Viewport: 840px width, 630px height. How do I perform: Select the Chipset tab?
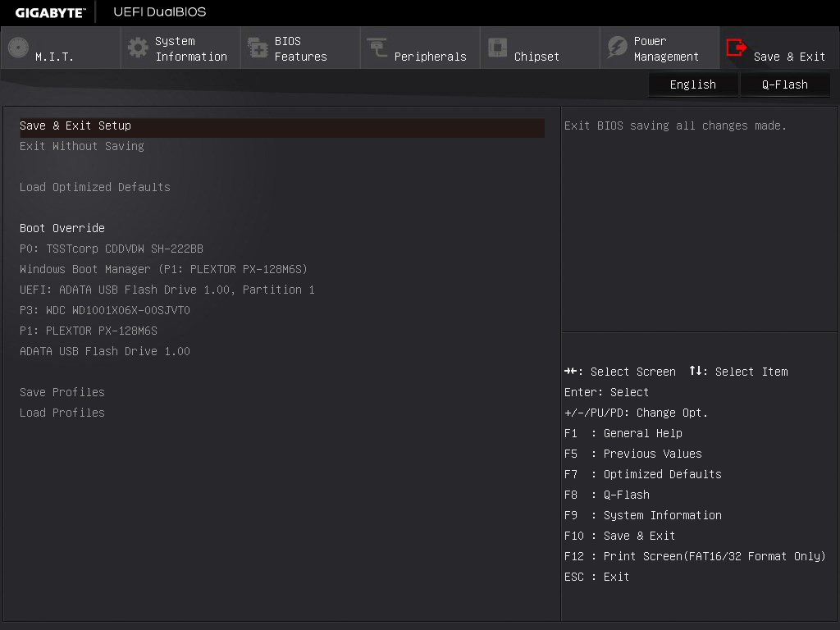pyautogui.click(x=540, y=48)
